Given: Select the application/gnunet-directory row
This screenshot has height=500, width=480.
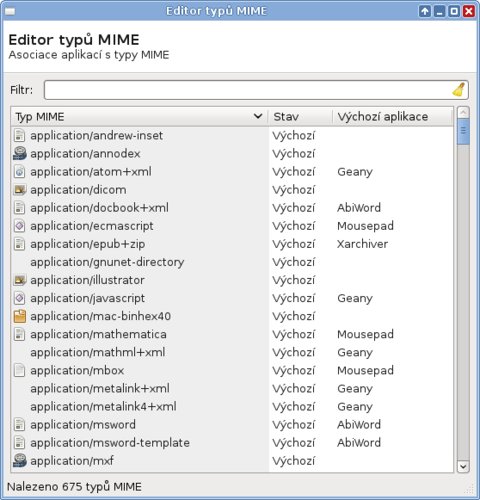Looking at the screenshot, I should click(x=232, y=262).
